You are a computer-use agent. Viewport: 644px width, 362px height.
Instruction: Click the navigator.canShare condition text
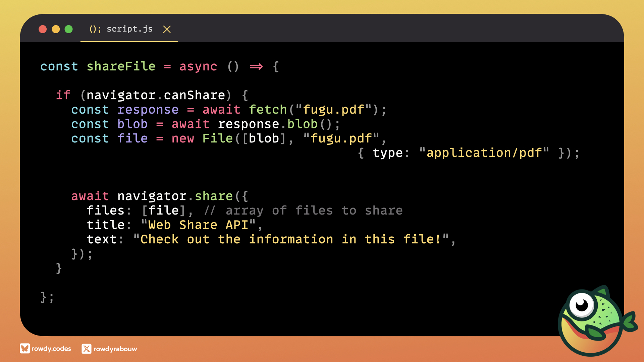coord(156,95)
